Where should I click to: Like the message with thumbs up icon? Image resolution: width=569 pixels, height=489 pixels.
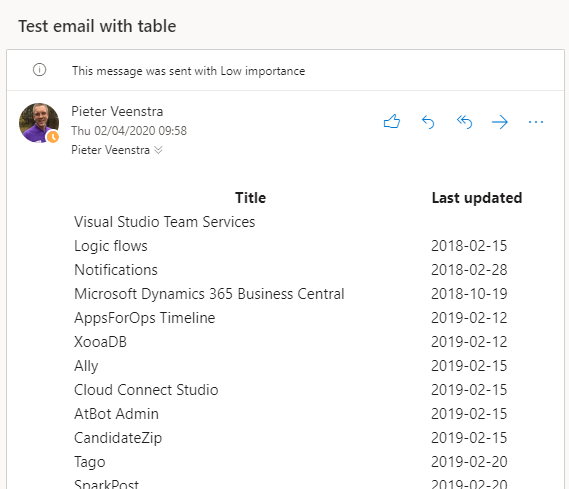coord(392,122)
